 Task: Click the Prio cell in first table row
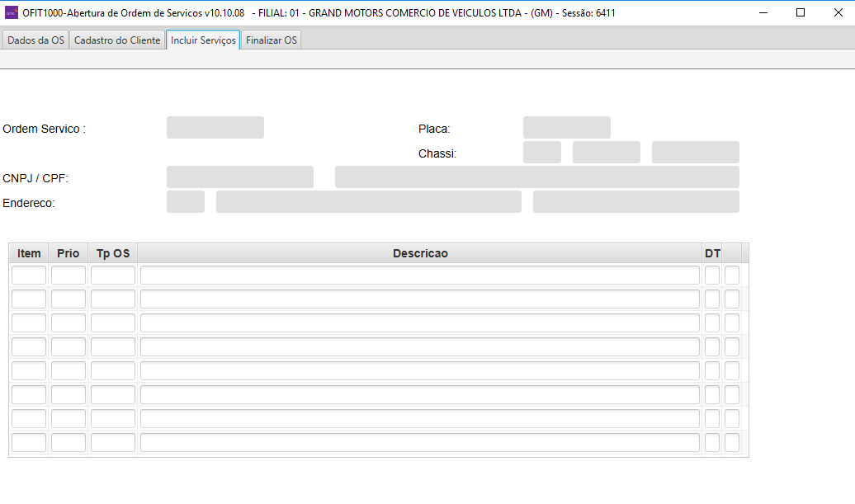pos(68,276)
